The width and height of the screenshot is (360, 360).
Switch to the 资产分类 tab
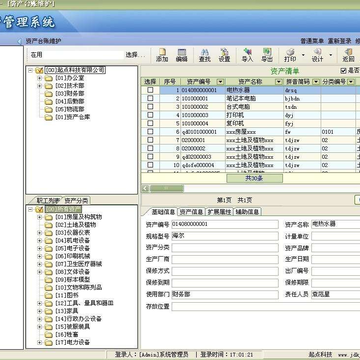pos(77,200)
